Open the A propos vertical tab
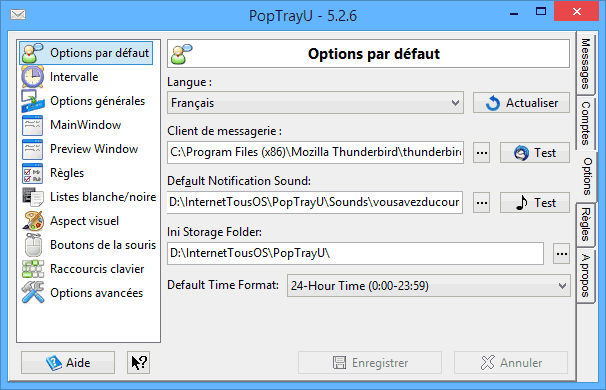The image size is (606, 390). pos(585,275)
